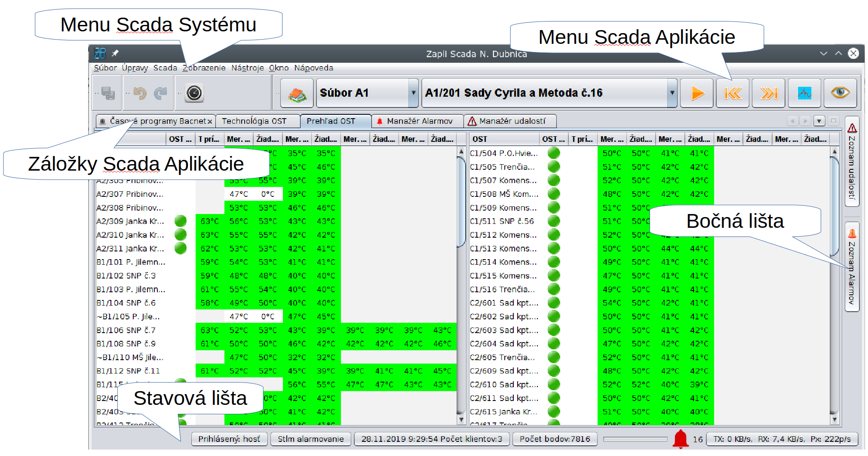Toggle the pin icon in title bar

pos(115,53)
